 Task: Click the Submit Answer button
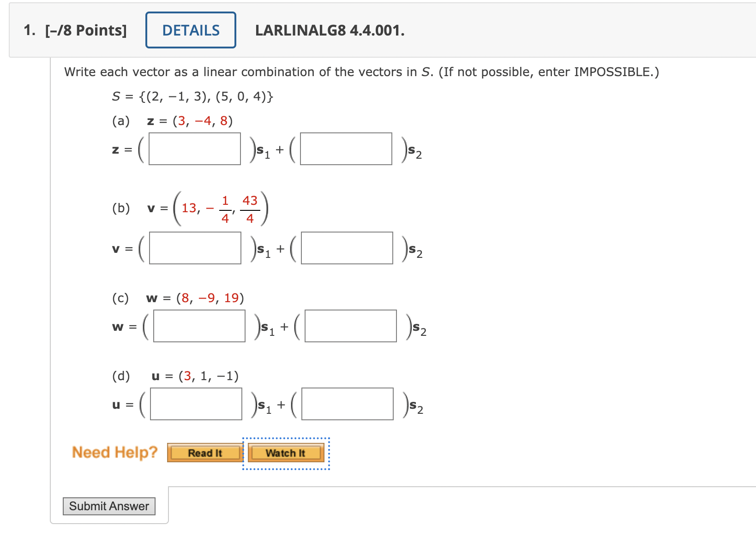point(108,506)
